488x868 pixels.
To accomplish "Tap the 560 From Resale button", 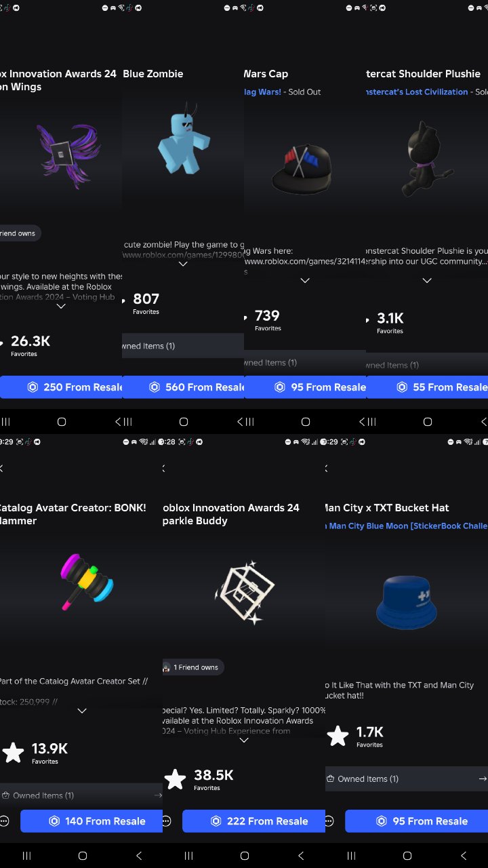I will pos(184,387).
